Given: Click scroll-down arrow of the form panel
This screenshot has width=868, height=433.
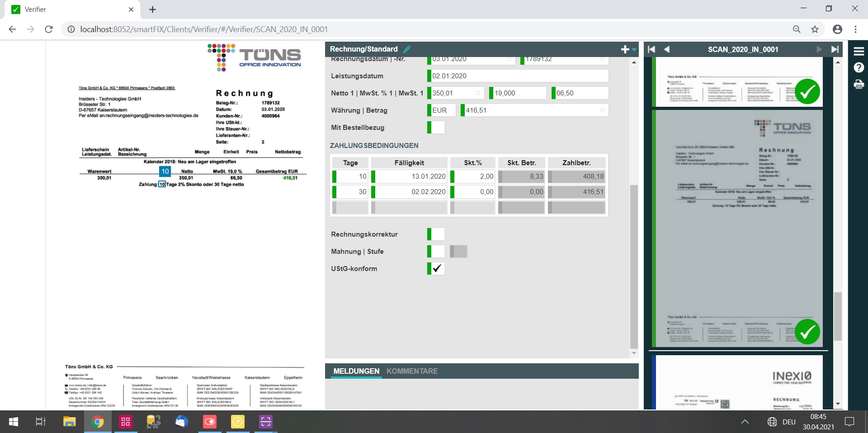Looking at the screenshot, I should pyautogui.click(x=634, y=353).
